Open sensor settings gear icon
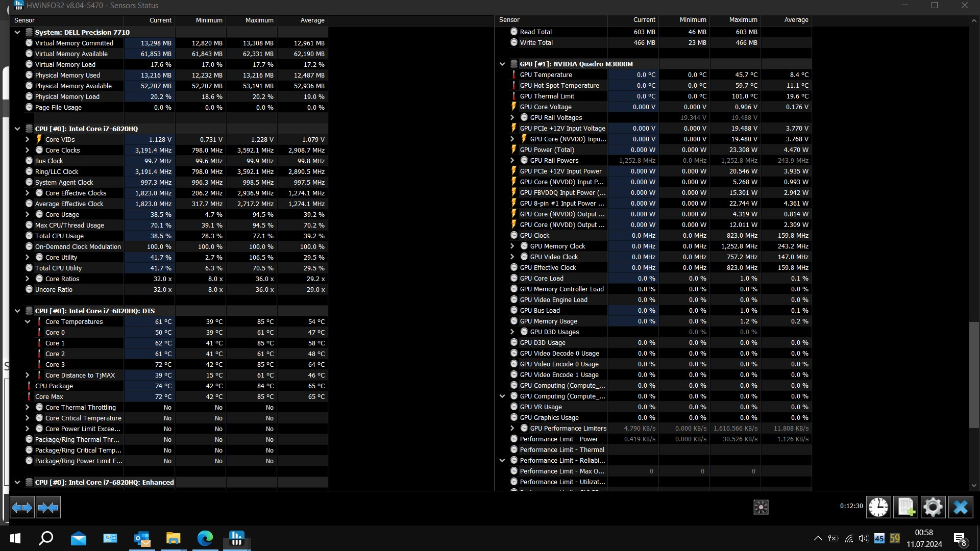This screenshot has width=980, height=551. (x=933, y=507)
